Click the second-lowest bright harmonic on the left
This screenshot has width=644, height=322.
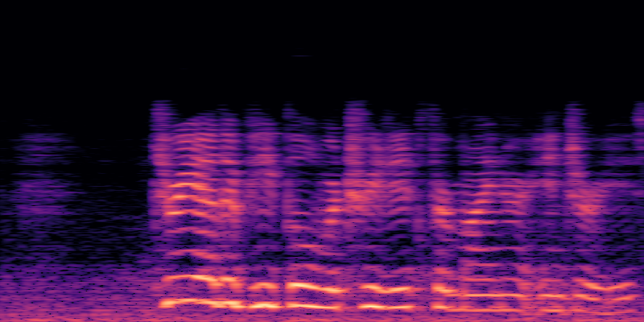pyautogui.click(x=193, y=279)
